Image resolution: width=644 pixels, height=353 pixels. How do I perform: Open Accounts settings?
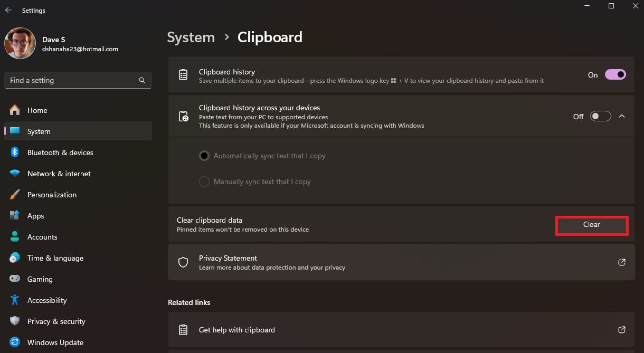pos(42,236)
